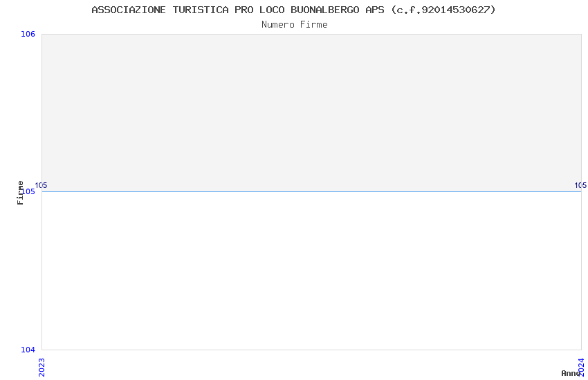Viewport: 588px width, 380px height.
Task: Click the right 105 data point label
Action: click(580, 185)
